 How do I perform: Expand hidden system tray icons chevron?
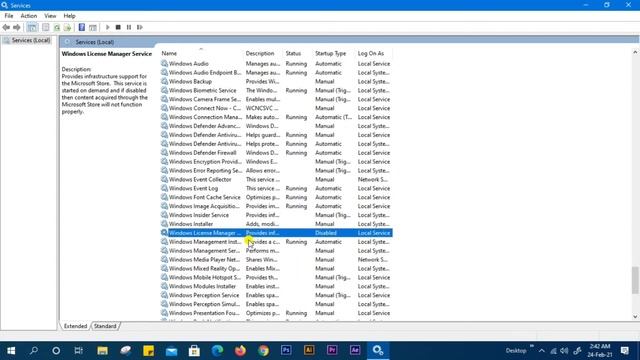tap(541, 351)
